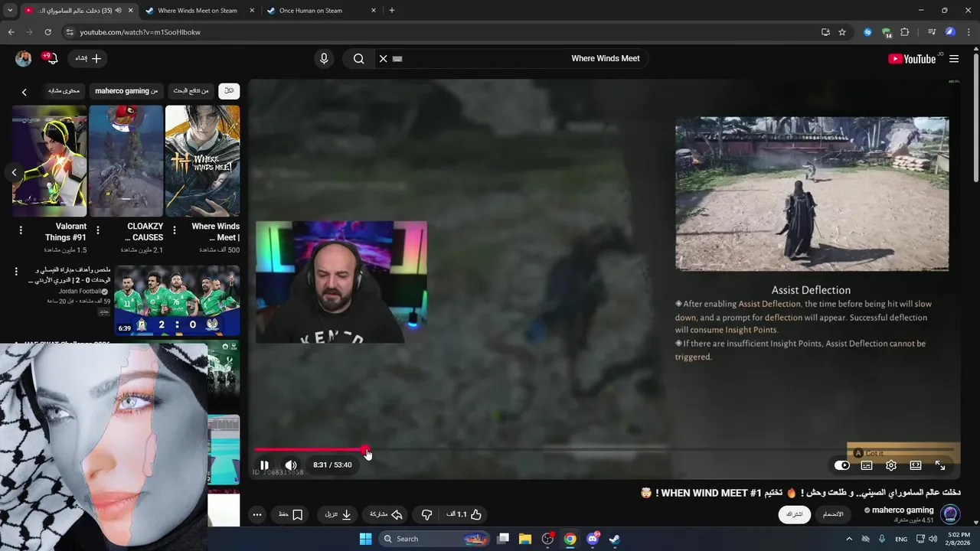Screen dimensions: 980x551
Task: Mute the video with the speaker icon
Action: pos(291,465)
